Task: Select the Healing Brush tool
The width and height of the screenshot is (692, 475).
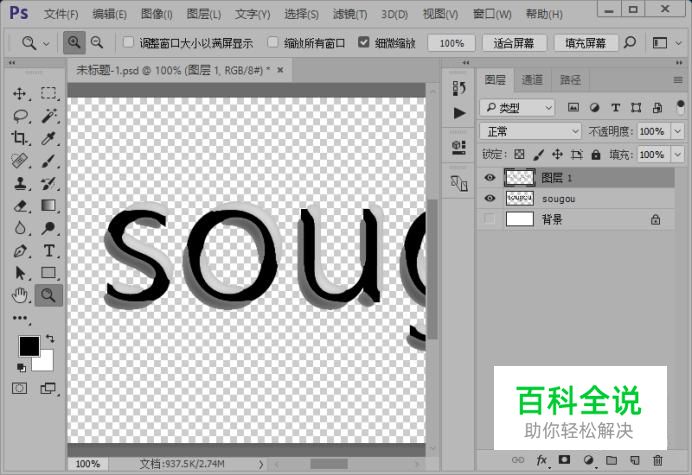Action: 19,161
